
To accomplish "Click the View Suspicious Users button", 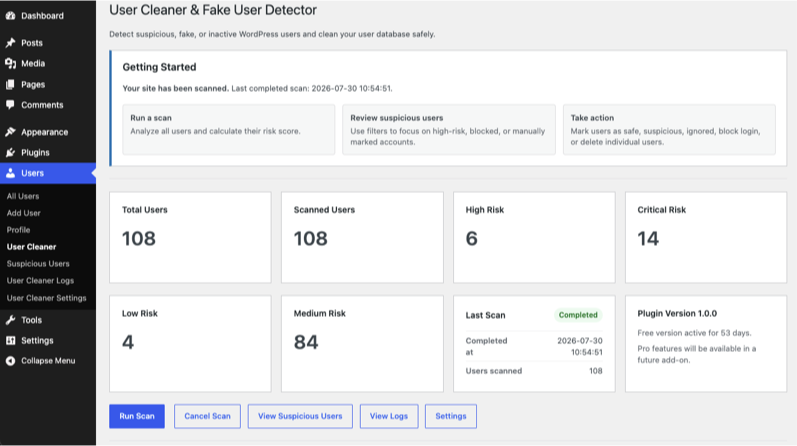I will pos(300,416).
